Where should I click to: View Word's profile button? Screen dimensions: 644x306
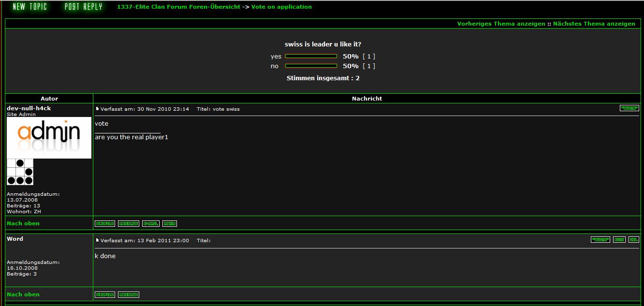(104, 295)
